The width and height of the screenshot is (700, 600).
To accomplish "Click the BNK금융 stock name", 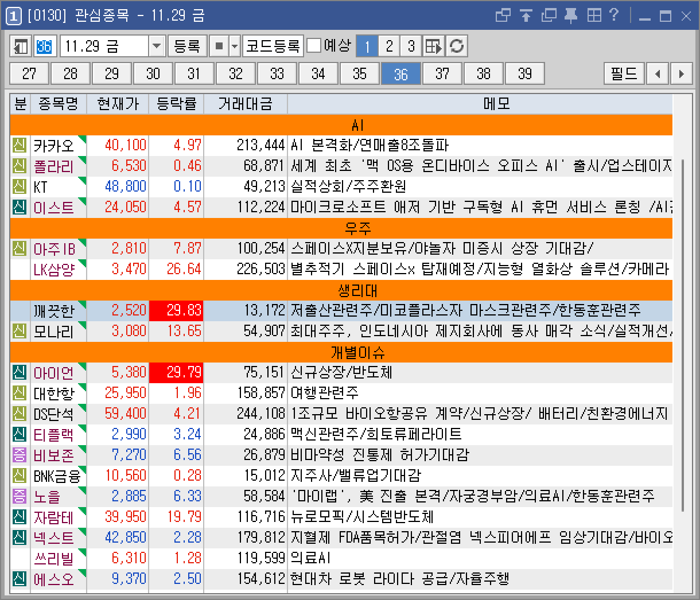I will click(x=57, y=476).
